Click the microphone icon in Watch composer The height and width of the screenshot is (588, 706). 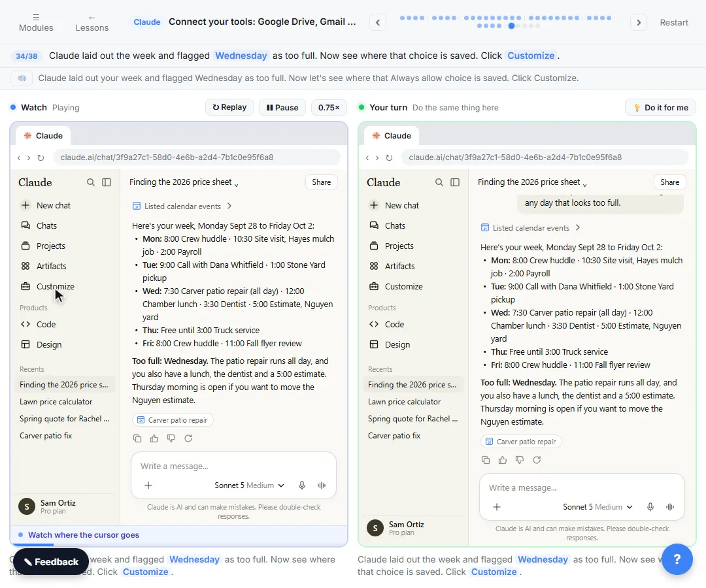(301, 485)
